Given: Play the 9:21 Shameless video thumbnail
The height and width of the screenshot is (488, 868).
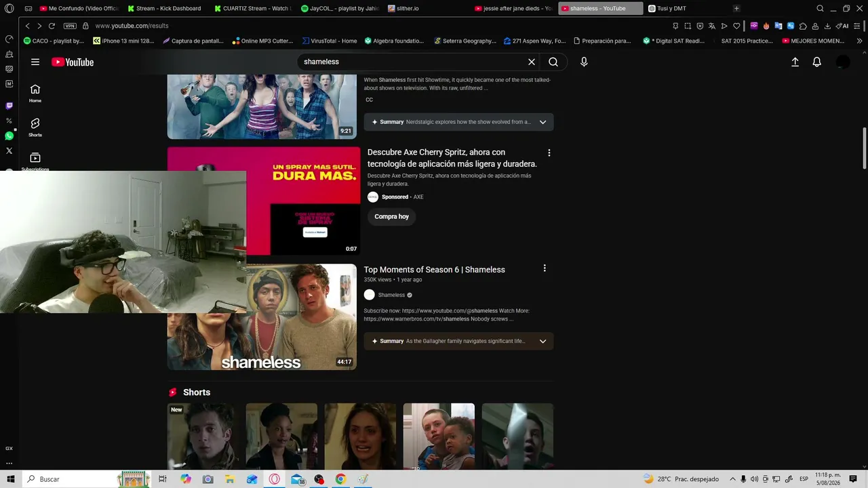Looking at the screenshot, I should (262, 106).
